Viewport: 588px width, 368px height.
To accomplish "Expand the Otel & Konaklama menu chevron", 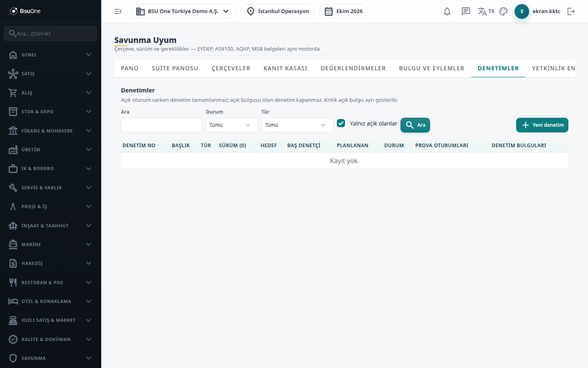I will (x=89, y=301).
